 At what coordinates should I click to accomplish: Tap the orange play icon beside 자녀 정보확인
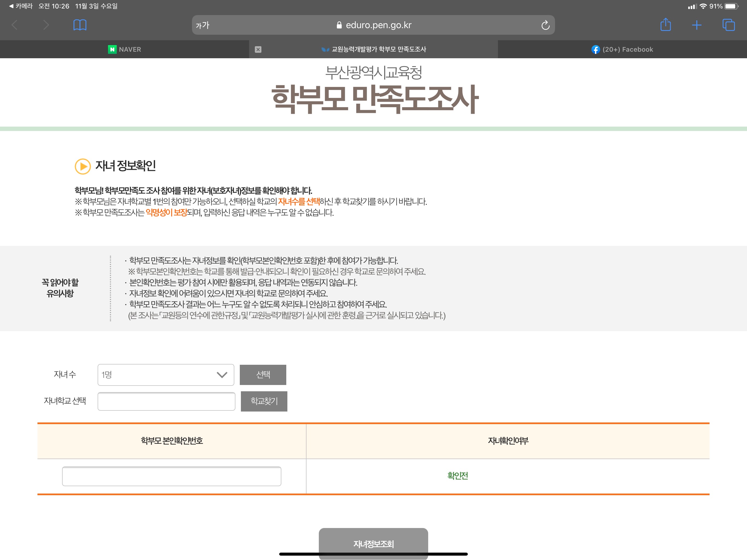(82, 166)
